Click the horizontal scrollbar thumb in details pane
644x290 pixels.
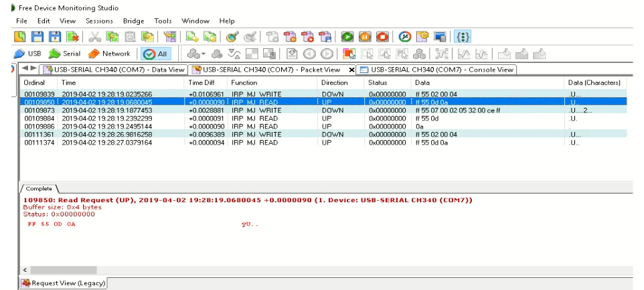pos(63,270)
